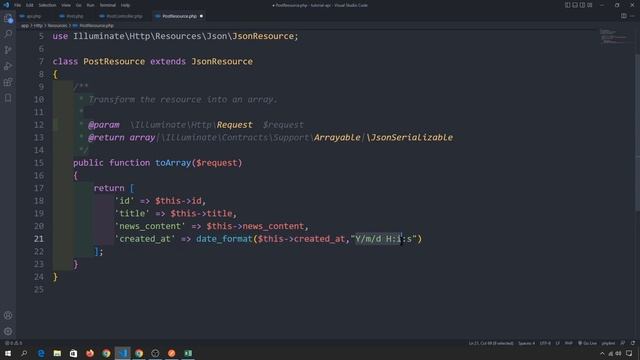Open the Explorer view in activity bar

(8, 18)
